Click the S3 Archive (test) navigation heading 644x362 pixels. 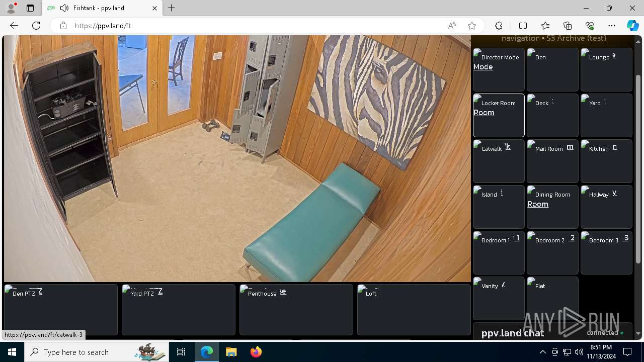(577, 38)
